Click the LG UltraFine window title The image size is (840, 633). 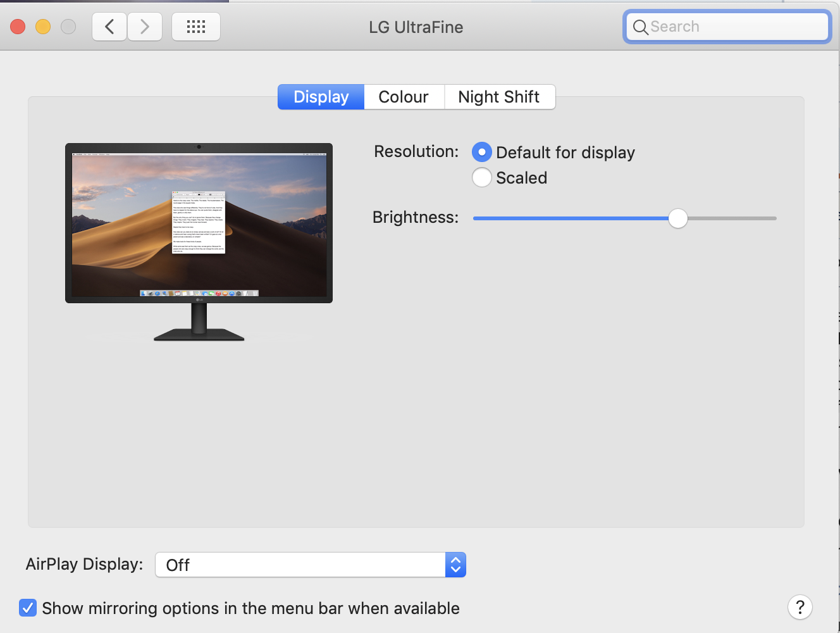(x=416, y=27)
